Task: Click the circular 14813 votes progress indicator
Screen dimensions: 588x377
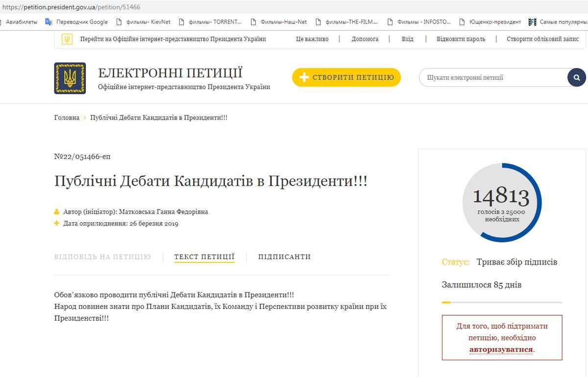Action: [502, 202]
